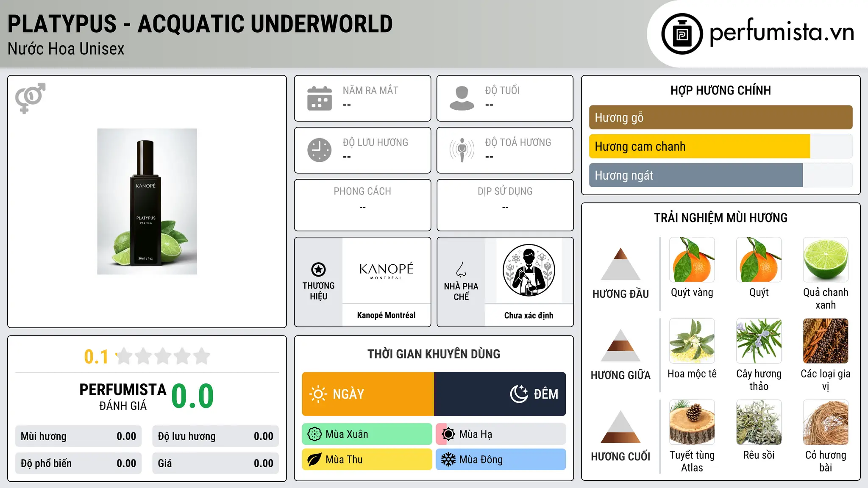Image resolution: width=868 pixels, height=488 pixels.
Task: Click the Hương gỗ accord bar
Action: 721,117
